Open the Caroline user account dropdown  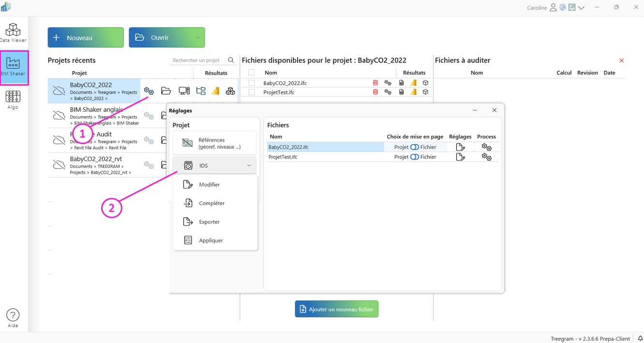[x=581, y=8]
